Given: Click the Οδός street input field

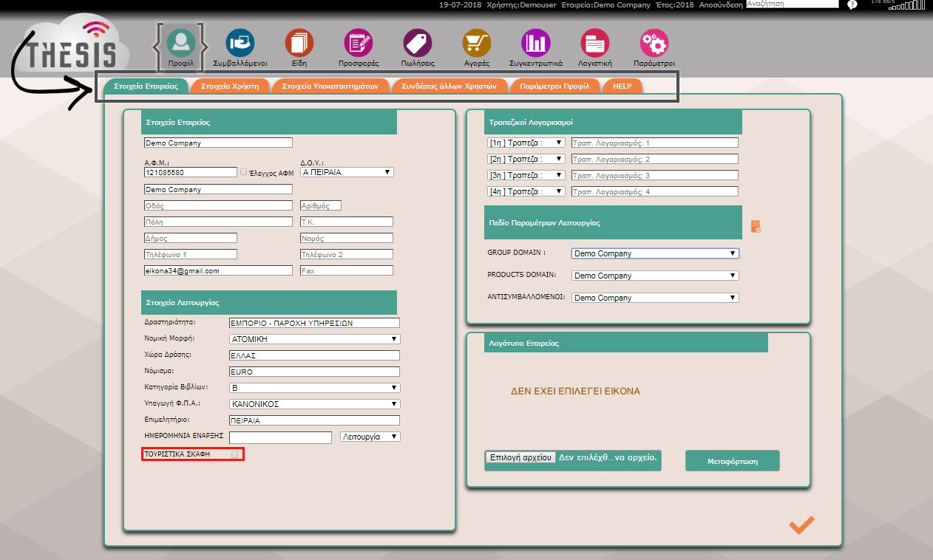Looking at the screenshot, I should tap(218, 205).
